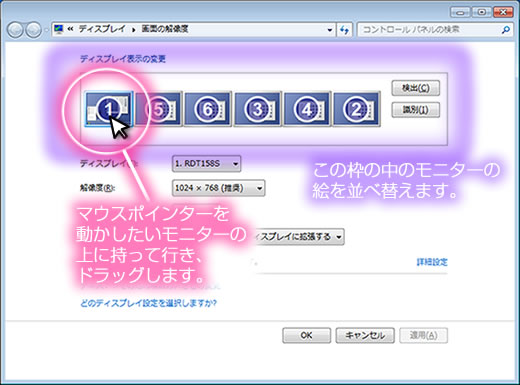Screen dimensions: 520x385
Task: Open the どのディスプレイ設定を選択しますか? help link
Action: coord(149,303)
